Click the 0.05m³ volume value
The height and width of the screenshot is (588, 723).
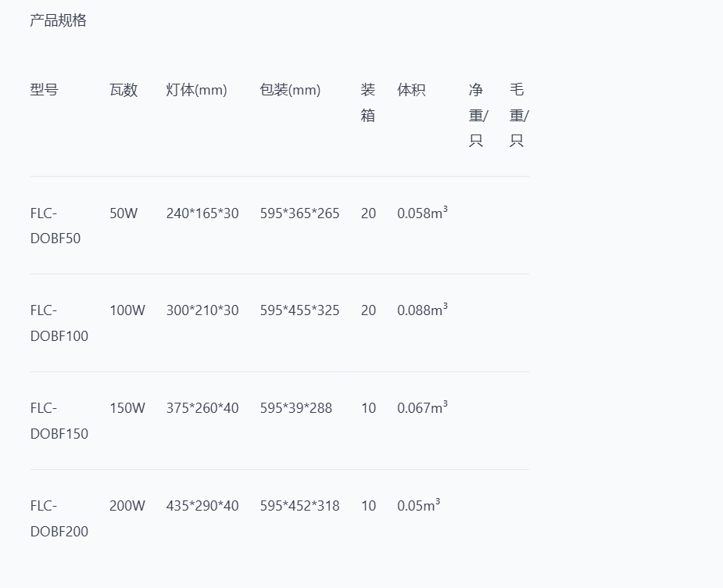pos(418,506)
